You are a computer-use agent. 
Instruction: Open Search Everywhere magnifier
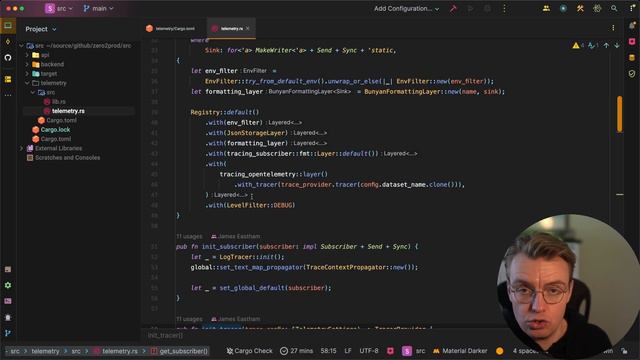(614, 8)
